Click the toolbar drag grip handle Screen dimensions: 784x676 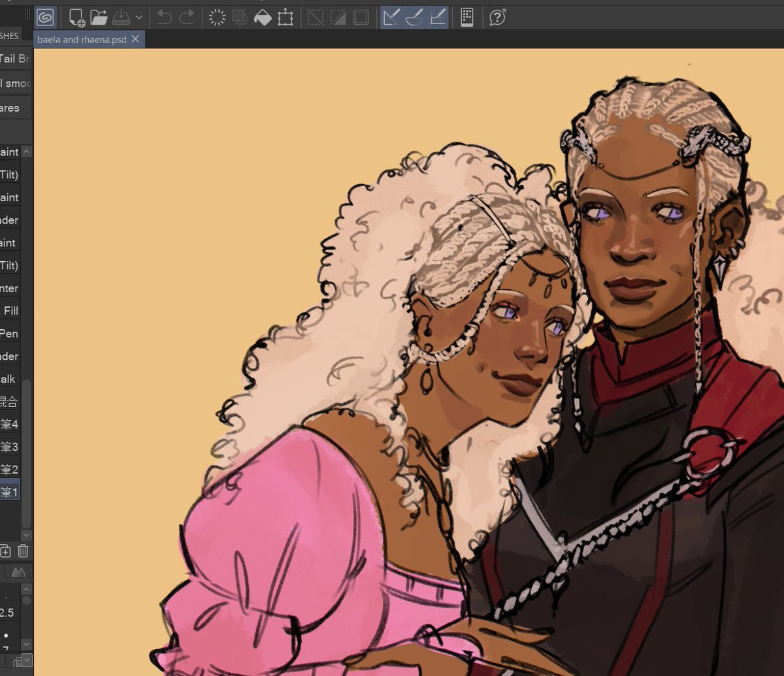(26, 14)
